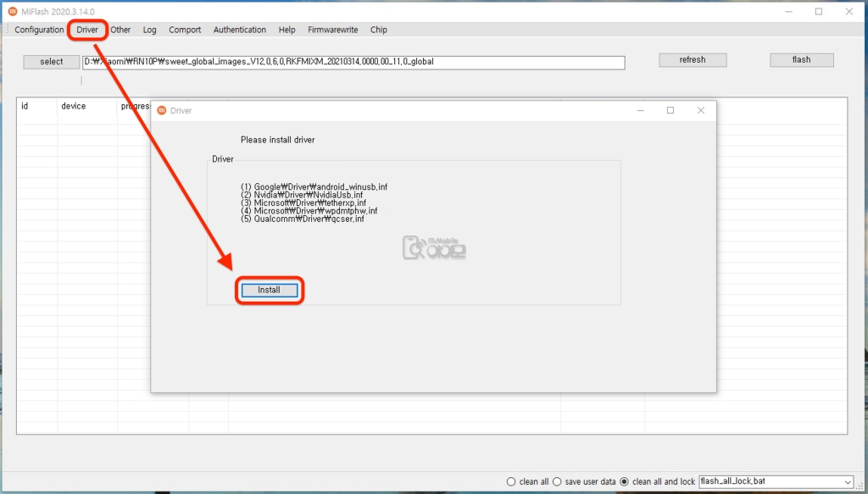
Task: Maximize the Driver dialog
Action: [x=670, y=111]
